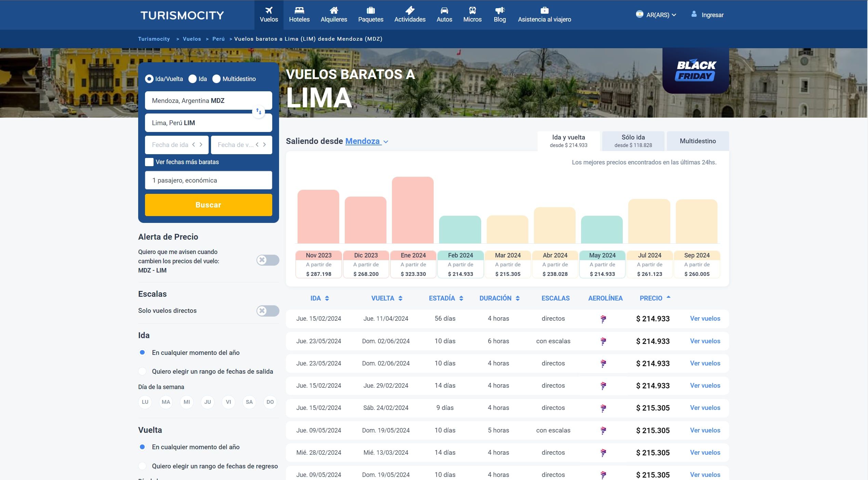Click the Blog megaphone icon
Screen dimensions: 868x480
499,10
